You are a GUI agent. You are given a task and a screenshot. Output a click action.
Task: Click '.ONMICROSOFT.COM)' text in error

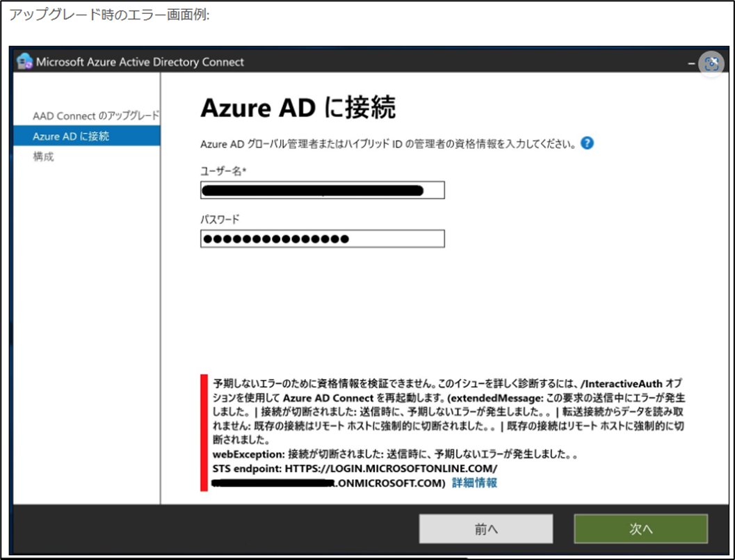tap(389, 483)
